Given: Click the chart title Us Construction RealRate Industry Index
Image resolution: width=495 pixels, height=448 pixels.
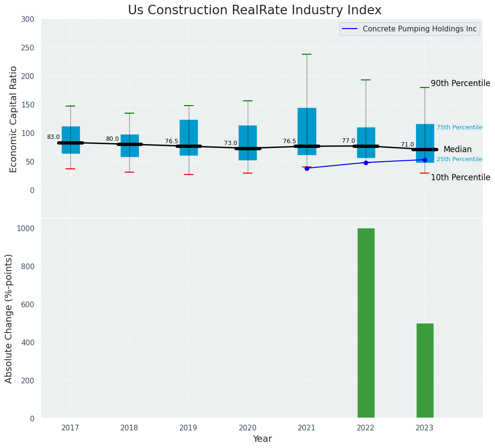Looking at the screenshot, I should (x=254, y=10).
